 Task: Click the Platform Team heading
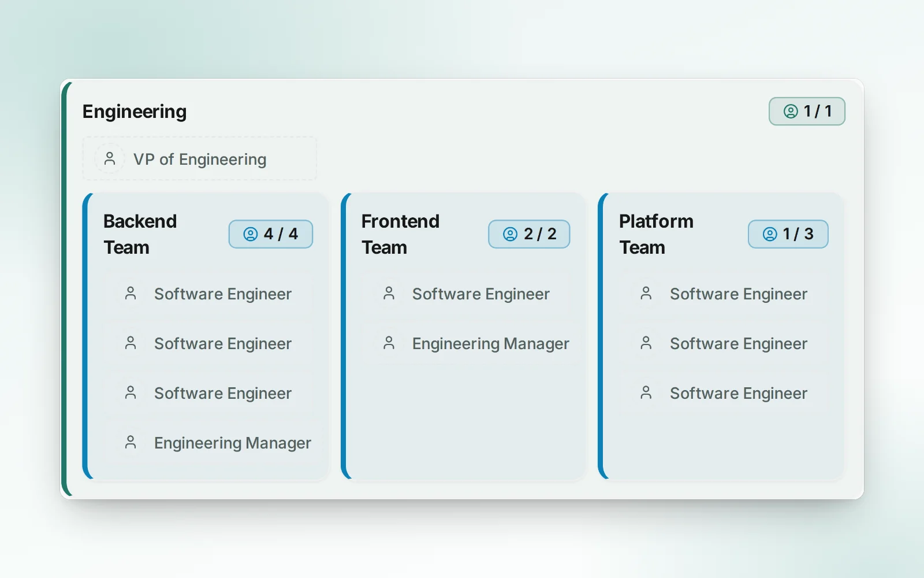656,234
